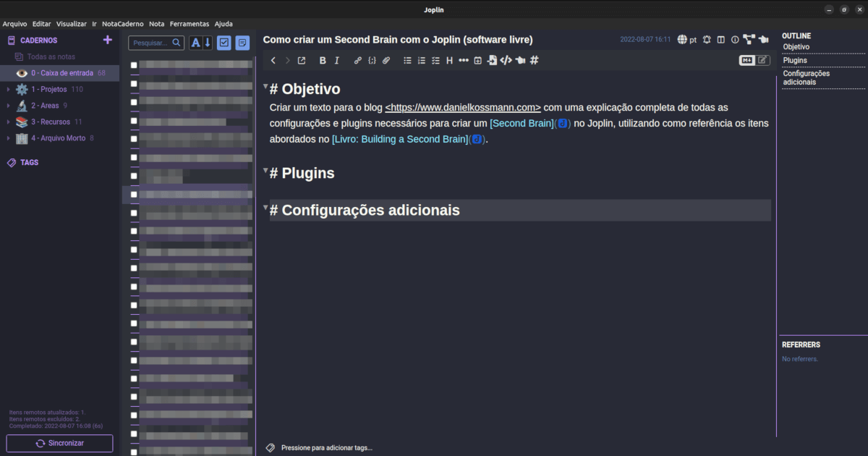Apply bold formatting
This screenshot has width=868, height=456.
[x=323, y=61]
